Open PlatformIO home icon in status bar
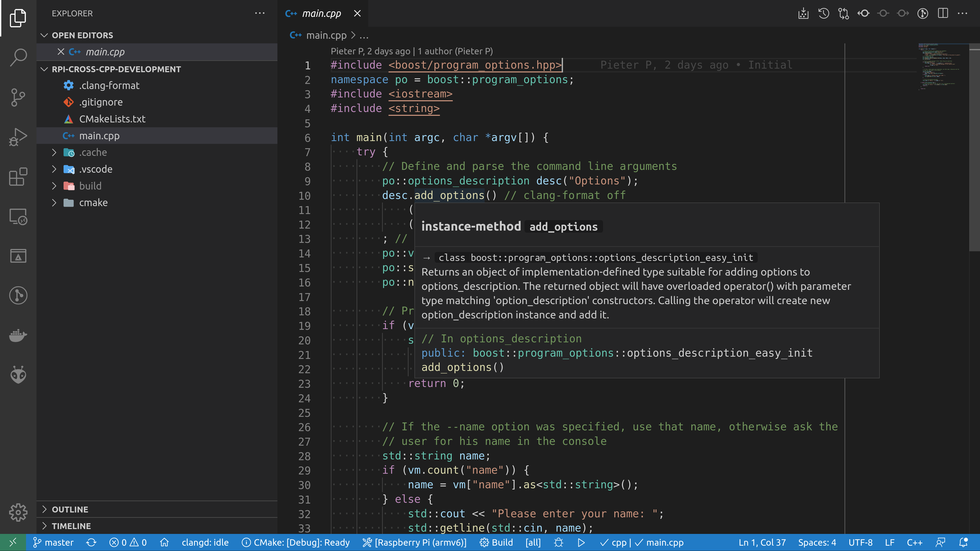Screen dimensions: 980x551 pyautogui.click(x=164, y=543)
